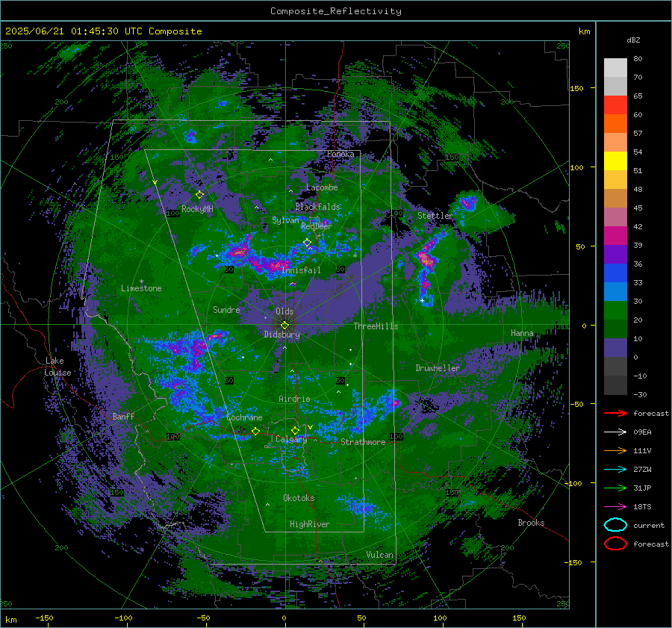
Task: Click the RockyMH label
Action: pos(197,209)
